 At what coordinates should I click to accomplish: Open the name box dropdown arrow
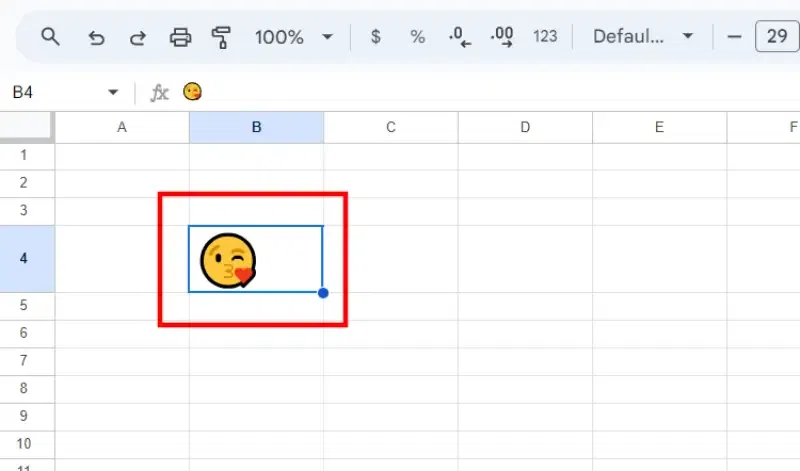pyautogui.click(x=113, y=92)
